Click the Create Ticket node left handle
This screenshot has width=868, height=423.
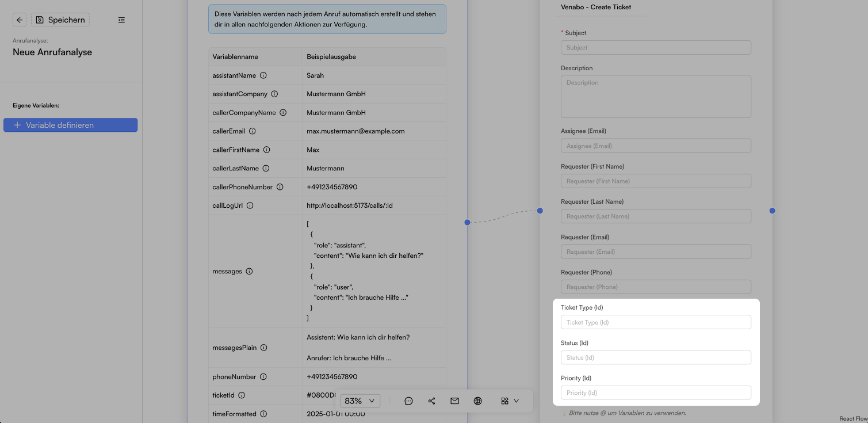click(x=540, y=211)
